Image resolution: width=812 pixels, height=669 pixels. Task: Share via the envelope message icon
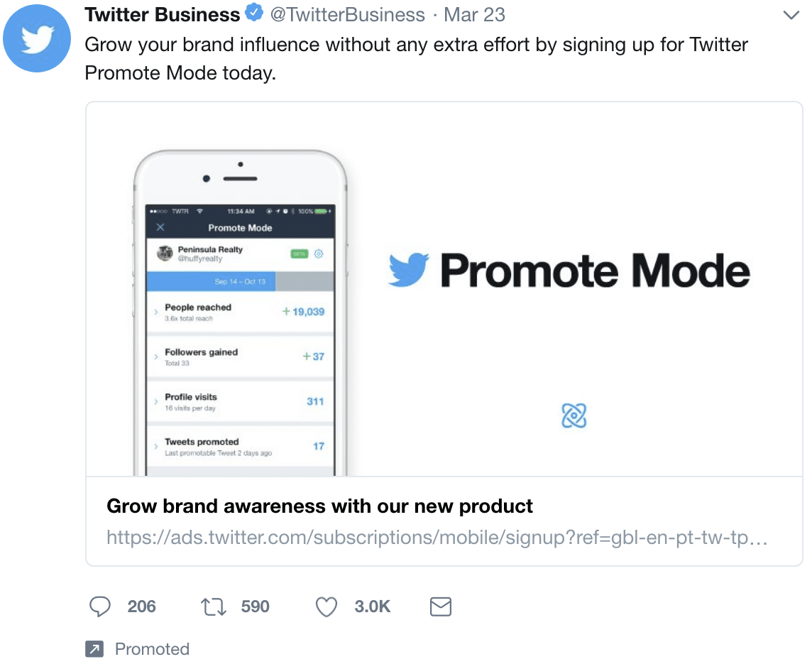[441, 607]
